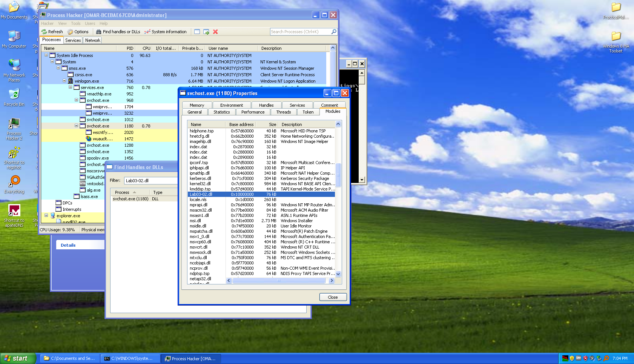The width and height of the screenshot is (634, 364).
Task: Click the search magnifier in Search Processes box
Action: (x=333, y=32)
